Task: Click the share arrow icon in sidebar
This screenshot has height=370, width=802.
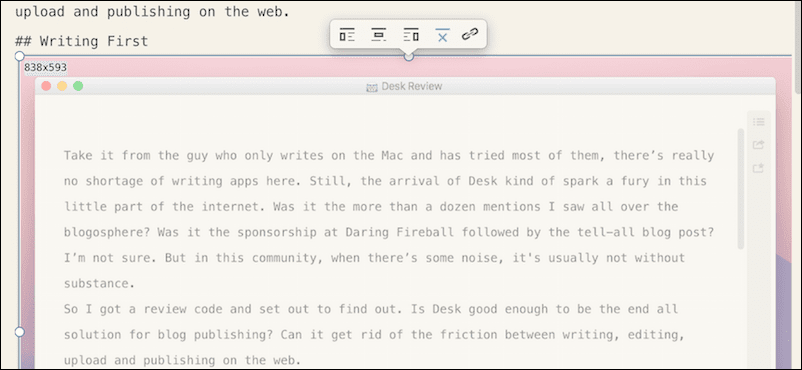Action: (759, 145)
